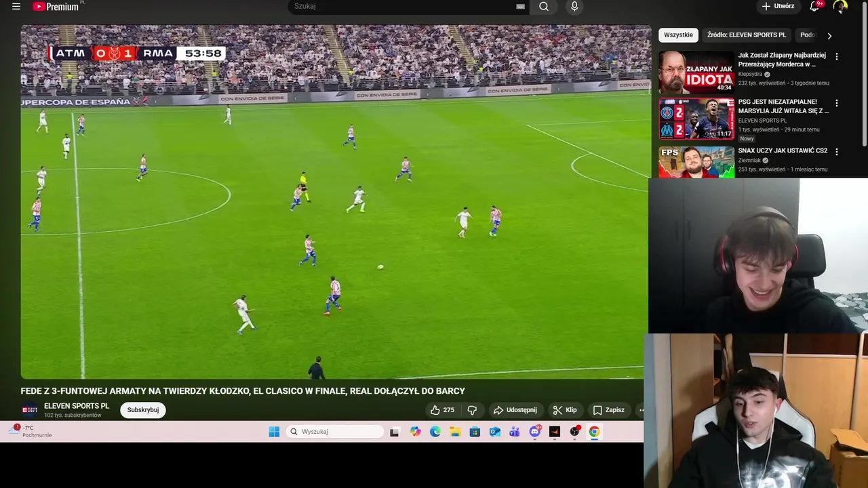Open the ELEVEN SPORTS PL channel avatar
The width and height of the screenshot is (868, 488).
[29, 410]
